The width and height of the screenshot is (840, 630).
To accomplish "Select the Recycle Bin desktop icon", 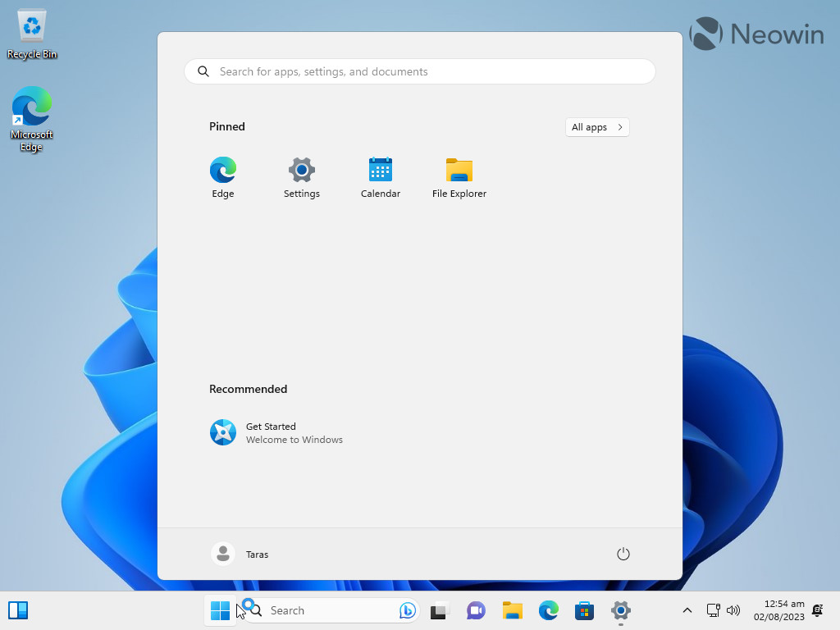I will click(x=32, y=34).
